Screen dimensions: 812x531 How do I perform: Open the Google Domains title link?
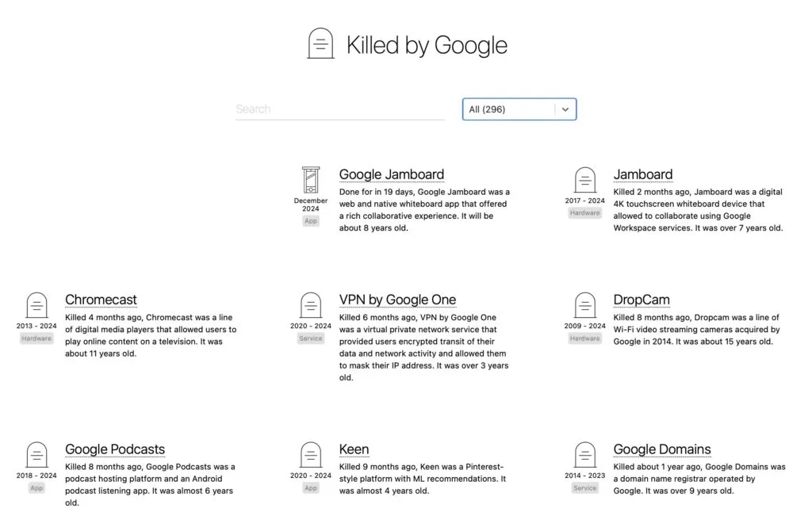tap(661, 449)
